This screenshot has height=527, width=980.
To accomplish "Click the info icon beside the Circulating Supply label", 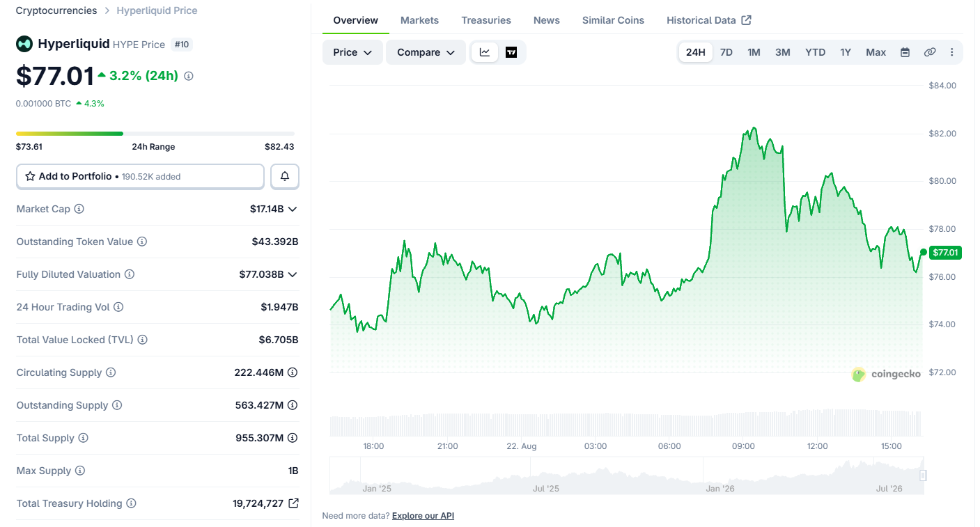I will [111, 372].
